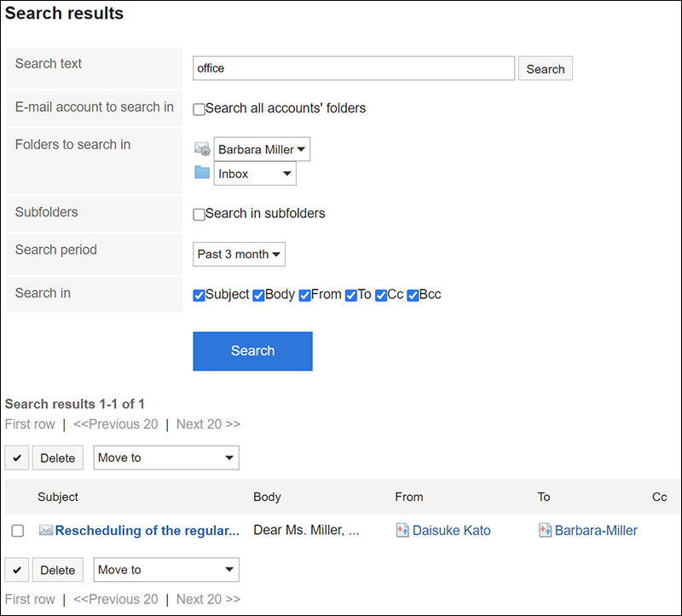Uncheck the Bcc search option
Image resolution: width=682 pixels, height=616 pixels.
(x=413, y=296)
